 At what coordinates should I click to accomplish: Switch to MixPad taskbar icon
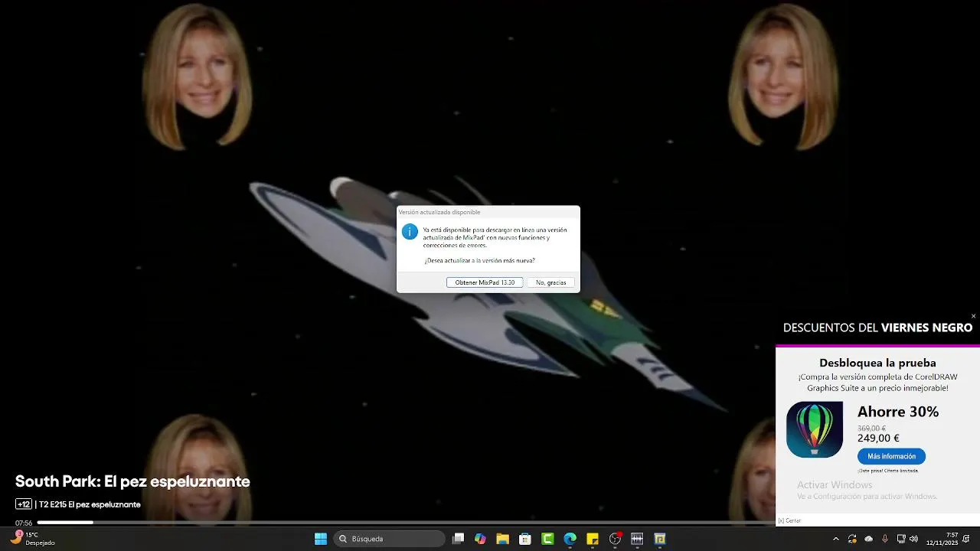pyautogui.click(x=637, y=539)
